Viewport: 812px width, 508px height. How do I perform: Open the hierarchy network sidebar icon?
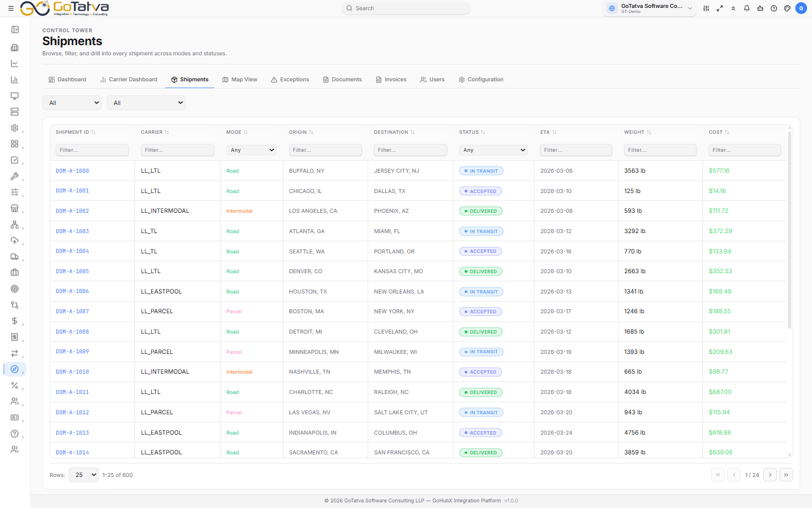pos(15,225)
